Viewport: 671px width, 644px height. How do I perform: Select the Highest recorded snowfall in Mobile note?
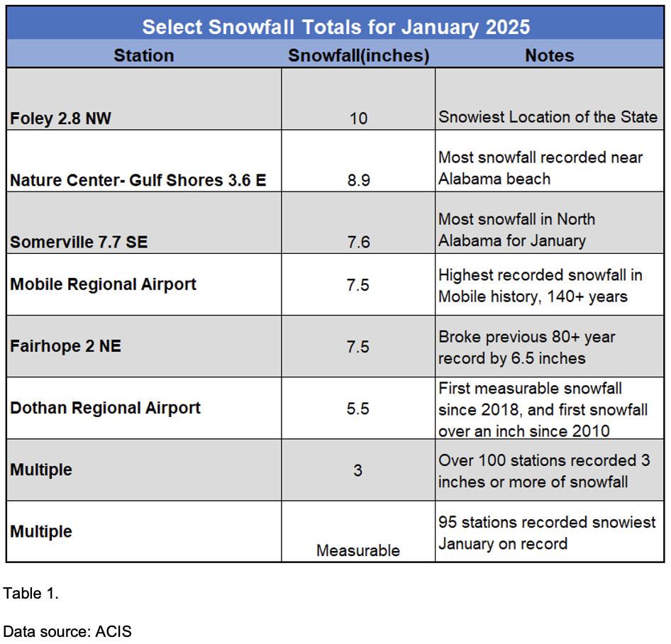(540, 285)
